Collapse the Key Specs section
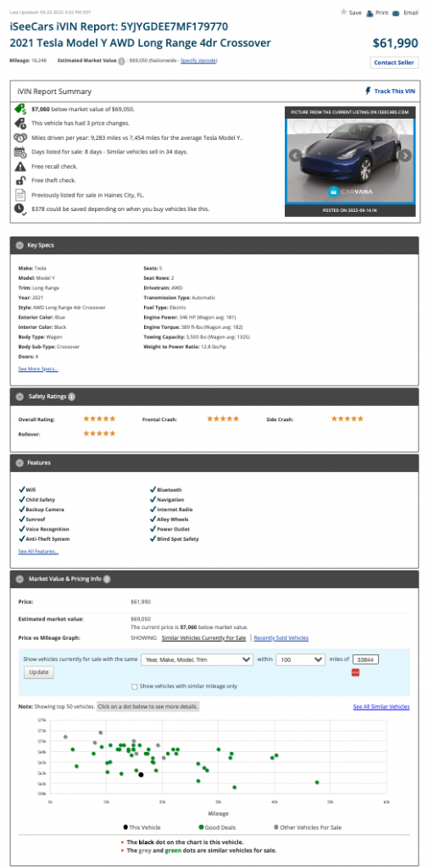This screenshot has height=868, width=428. [x=19, y=245]
